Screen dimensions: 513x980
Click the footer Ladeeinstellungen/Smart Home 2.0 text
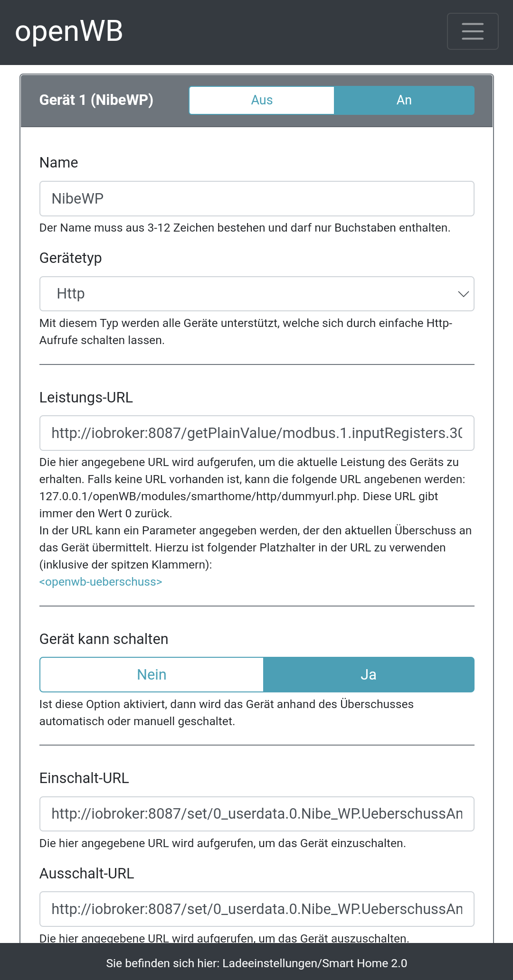tap(314, 963)
